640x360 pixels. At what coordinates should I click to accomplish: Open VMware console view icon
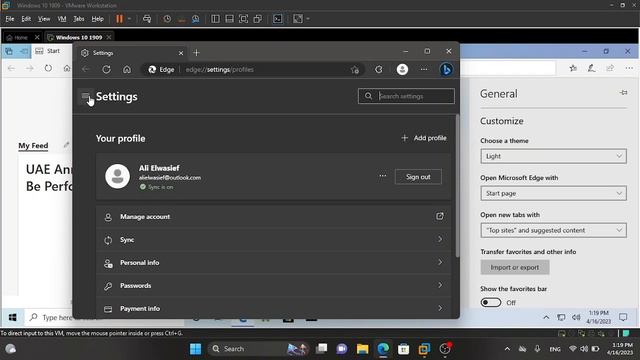pyautogui.click(x=278, y=19)
